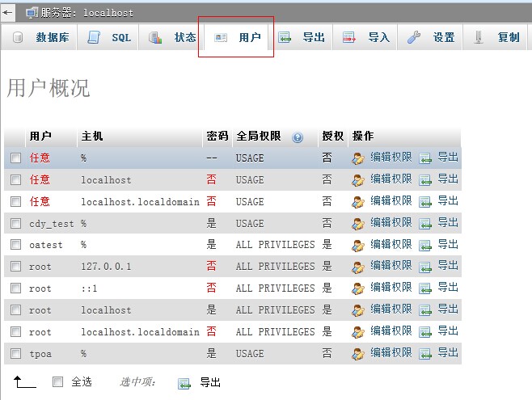The height and width of the screenshot is (400, 532).
Task: Click the back arrow icon near server title
Action: click(7, 13)
